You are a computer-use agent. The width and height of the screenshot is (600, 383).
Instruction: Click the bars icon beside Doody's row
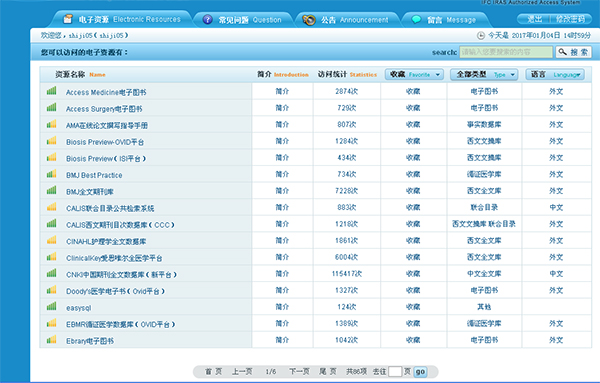pyautogui.click(x=51, y=290)
